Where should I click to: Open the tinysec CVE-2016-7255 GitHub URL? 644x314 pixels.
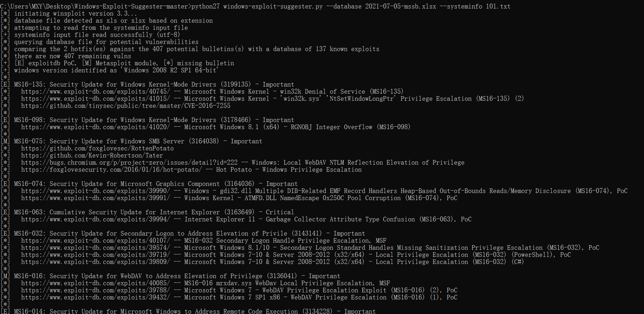[x=126, y=106]
